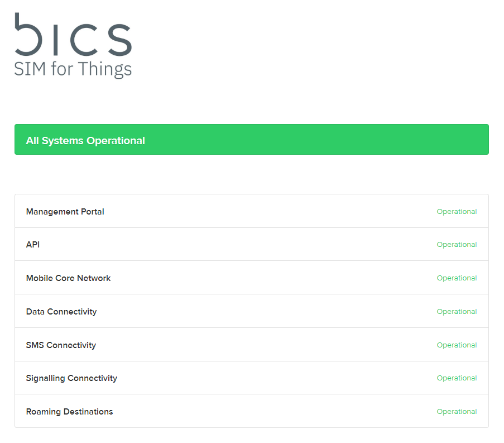Click the Roaming Destinations label

pyautogui.click(x=69, y=412)
